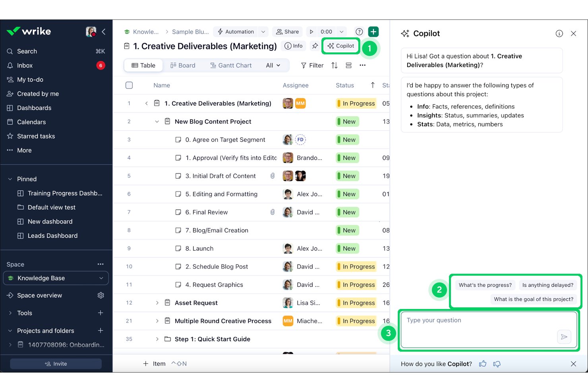Switch to Board view tab

pyautogui.click(x=183, y=66)
